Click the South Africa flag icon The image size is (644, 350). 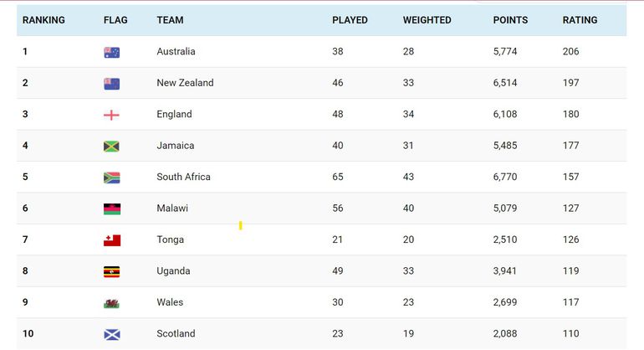[111, 178]
